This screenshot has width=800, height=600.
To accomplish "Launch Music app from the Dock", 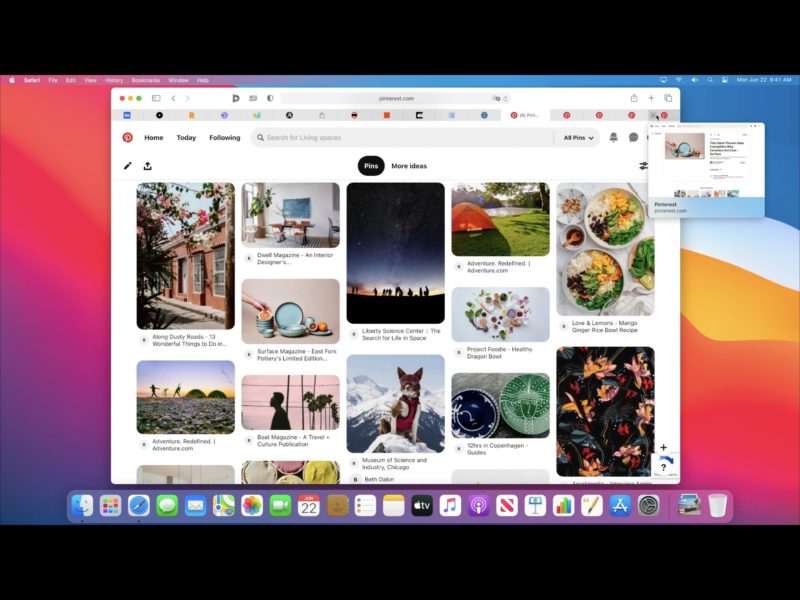I will click(x=450, y=506).
